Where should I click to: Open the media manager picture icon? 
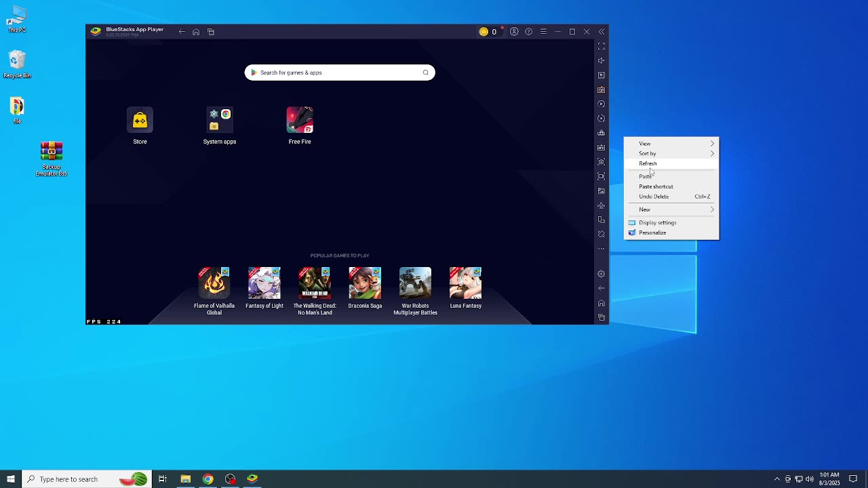coord(601,190)
